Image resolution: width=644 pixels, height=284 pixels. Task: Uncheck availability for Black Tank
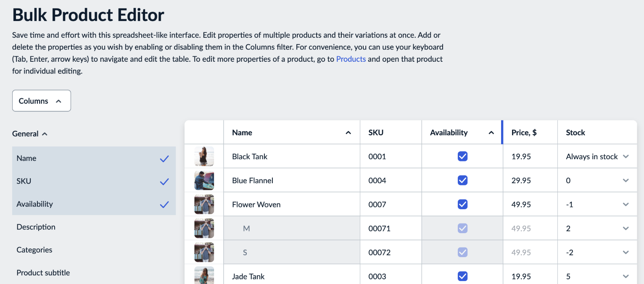coord(462,156)
